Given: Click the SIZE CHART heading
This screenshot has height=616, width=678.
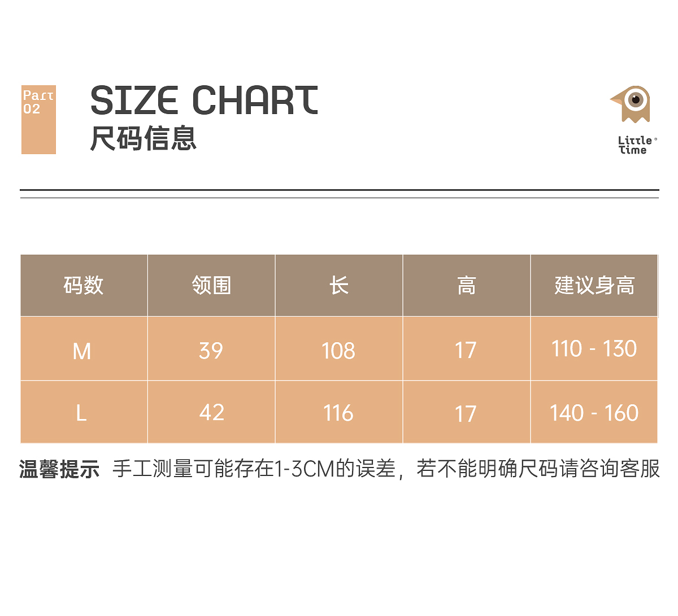Looking at the screenshot, I should click(x=204, y=101).
